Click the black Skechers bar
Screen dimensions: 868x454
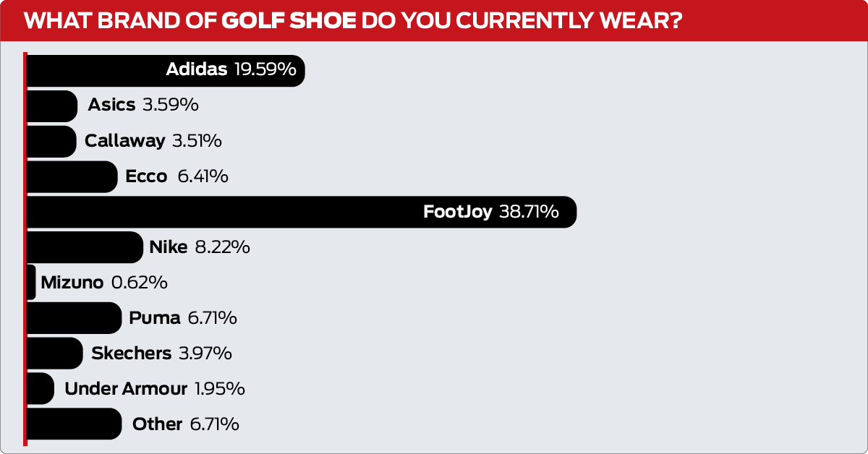click(x=55, y=354)
